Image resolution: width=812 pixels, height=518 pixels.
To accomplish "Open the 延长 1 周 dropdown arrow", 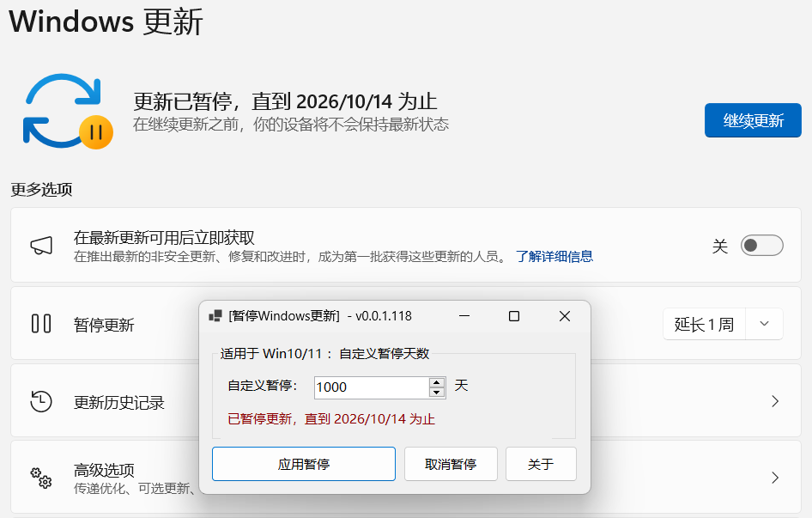I will point(764,324).
